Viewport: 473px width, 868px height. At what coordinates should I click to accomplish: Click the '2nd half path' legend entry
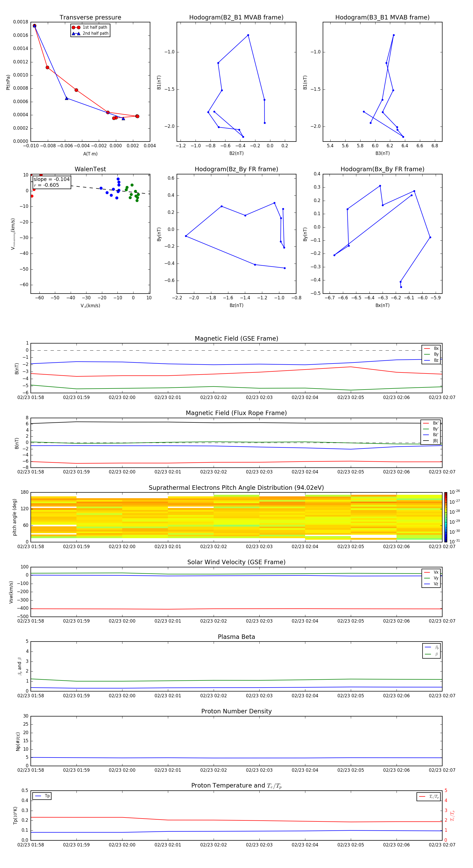point(90,33)
